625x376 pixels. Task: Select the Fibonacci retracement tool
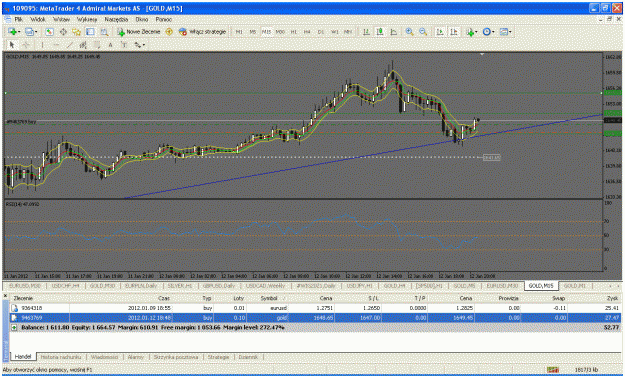[x=97, y=45]
